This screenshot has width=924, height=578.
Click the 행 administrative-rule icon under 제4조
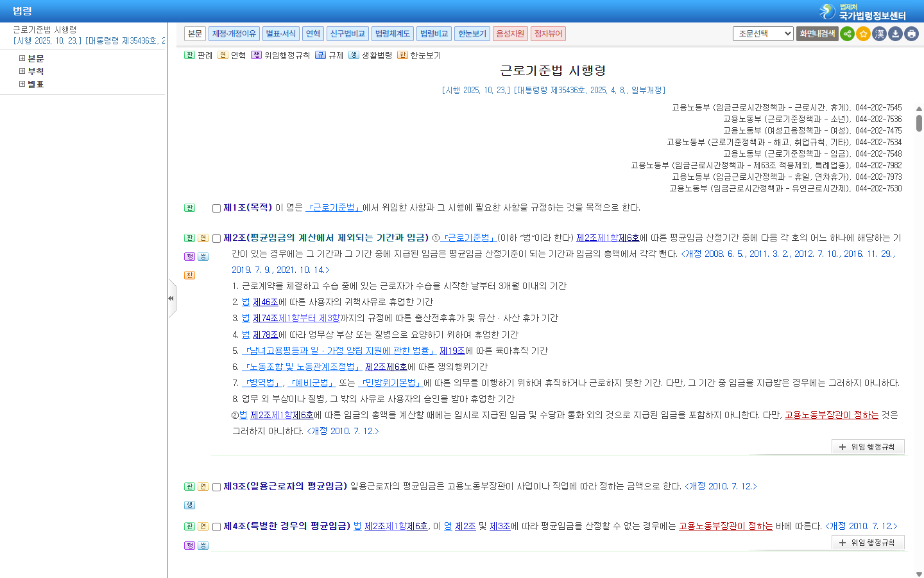[x=189, y=545]
